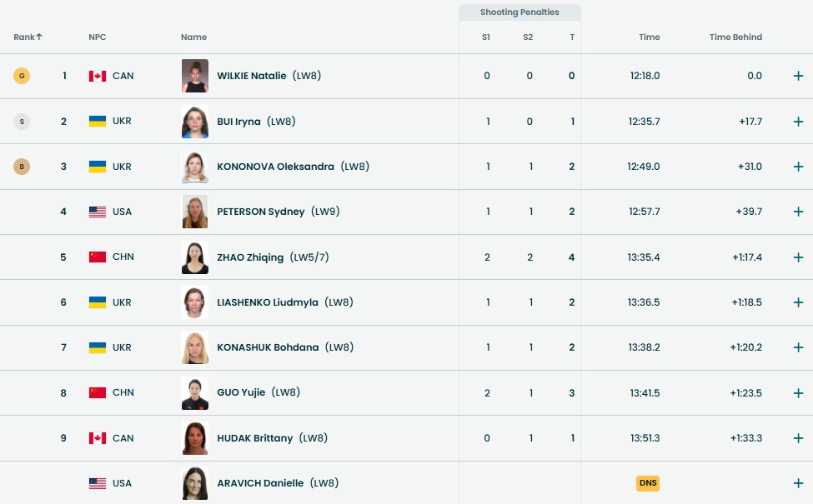Click the bronze medal icon beside rank 3

click(22, 167)
